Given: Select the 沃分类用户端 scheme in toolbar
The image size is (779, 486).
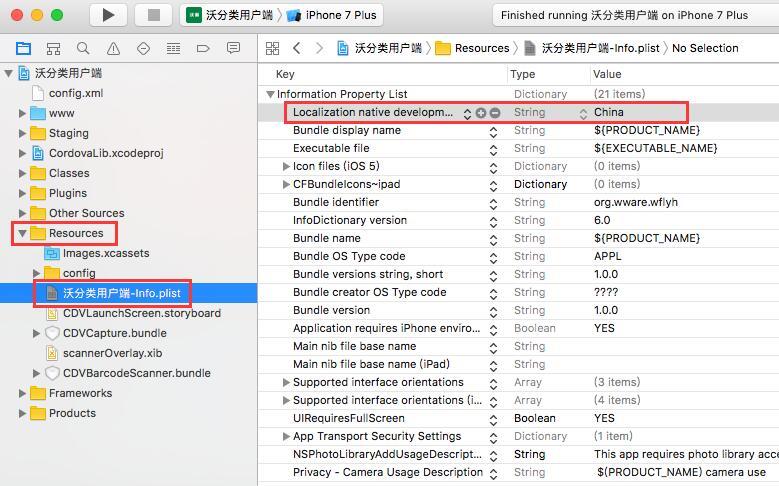Looking at the screenshot, I should click(x=230, y=15).
